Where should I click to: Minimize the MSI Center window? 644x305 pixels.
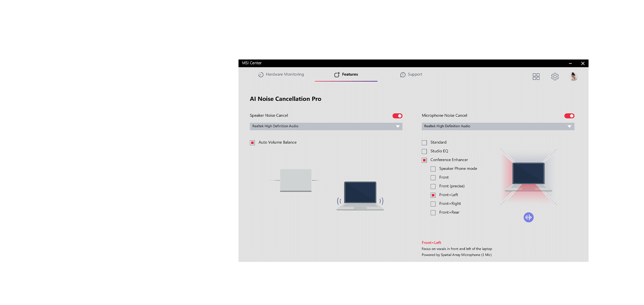(x=570, y=63)
